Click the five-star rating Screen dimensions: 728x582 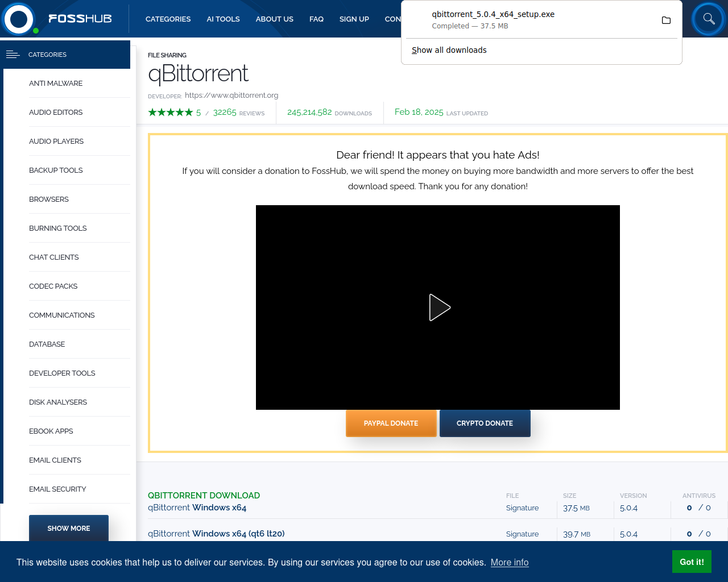coord(170,113)
